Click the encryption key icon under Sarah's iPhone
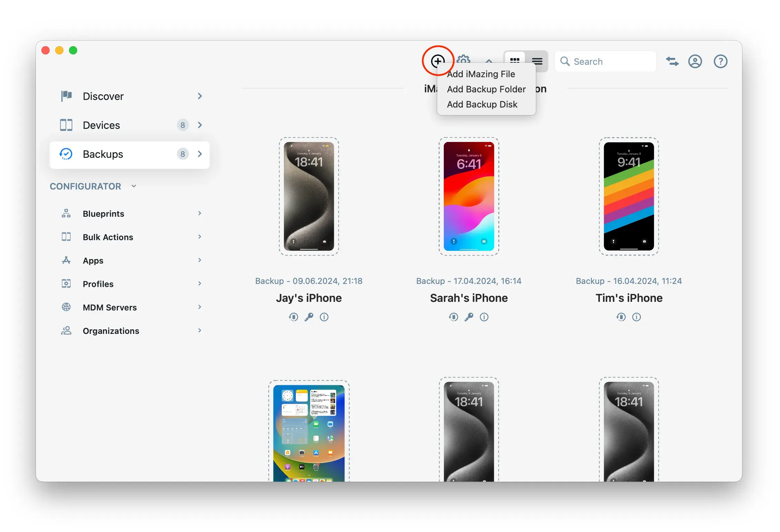 469,317
